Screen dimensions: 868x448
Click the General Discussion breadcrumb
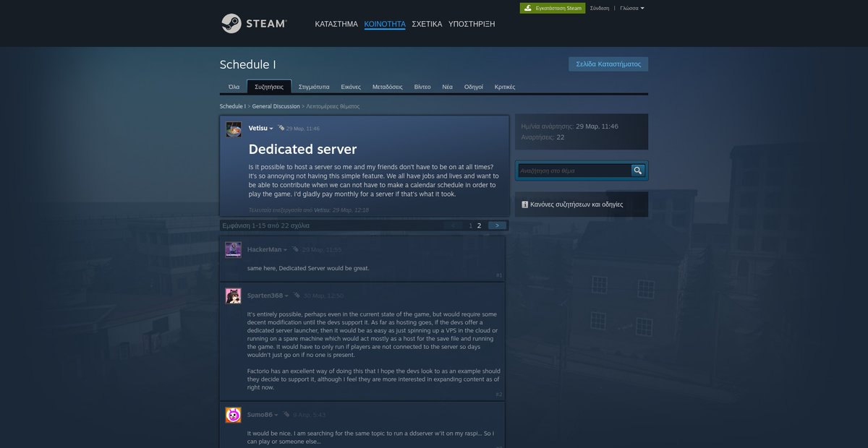276,106
